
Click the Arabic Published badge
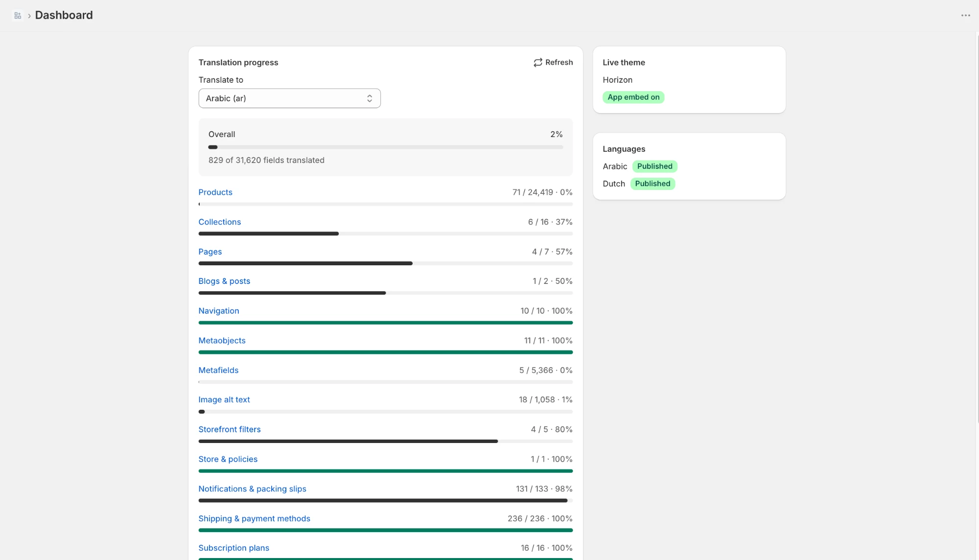654,166
